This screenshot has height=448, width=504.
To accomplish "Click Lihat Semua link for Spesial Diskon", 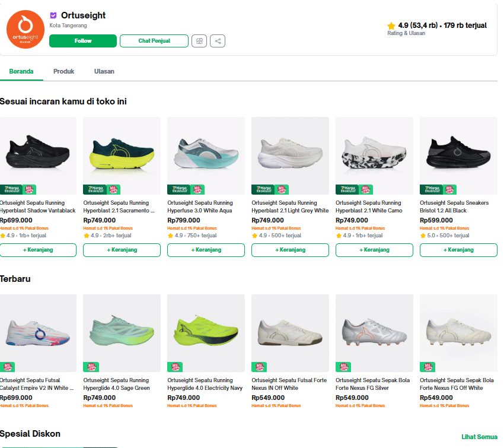I will [x=479, y=437].
